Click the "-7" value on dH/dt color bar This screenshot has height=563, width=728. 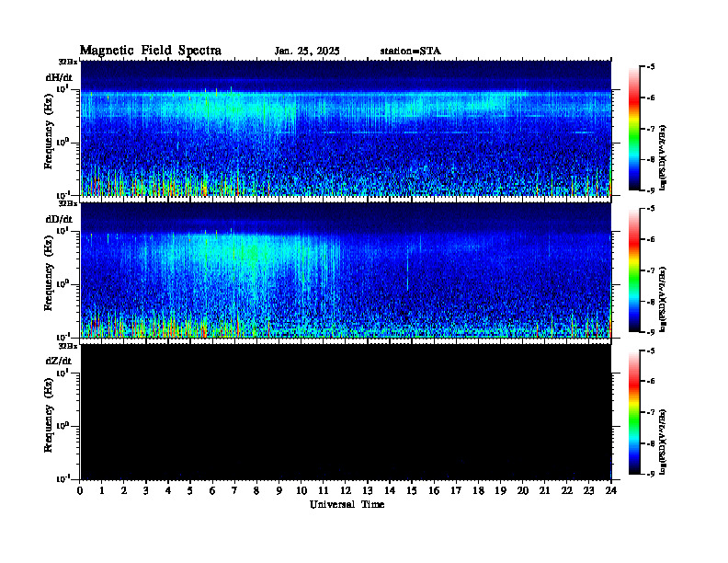click(x=651, y=129)
